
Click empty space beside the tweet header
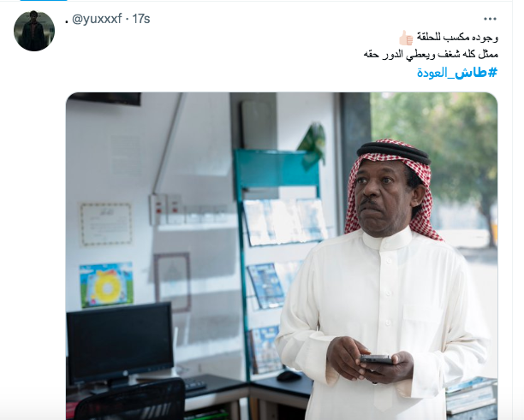[301, 19]
